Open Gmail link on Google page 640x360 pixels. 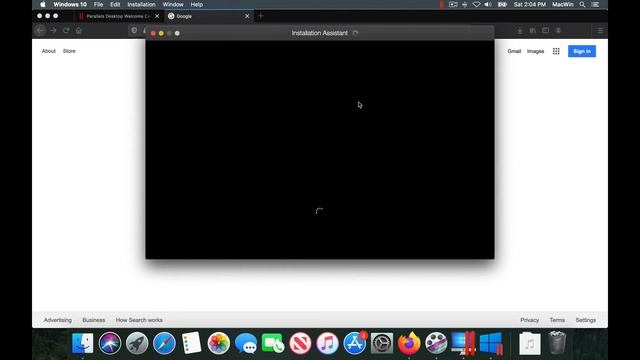pyautogui.click(x=514, y=51)
